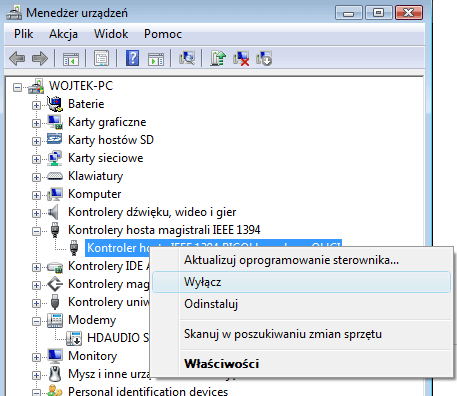The width and height of the screenshot is (457, 396).
Task: Open the Pomoc menu
Action: coord(163,34)
